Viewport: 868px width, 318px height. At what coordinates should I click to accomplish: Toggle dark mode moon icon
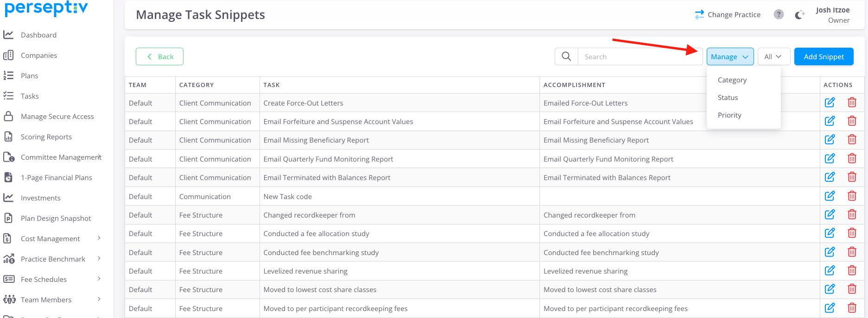coord(799,15)
